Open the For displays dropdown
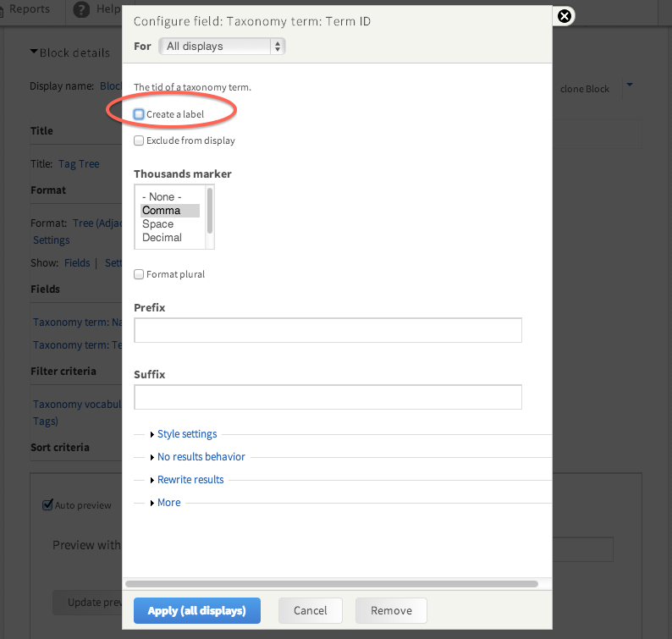Screen dimensions: 672x639 [222, 47]
